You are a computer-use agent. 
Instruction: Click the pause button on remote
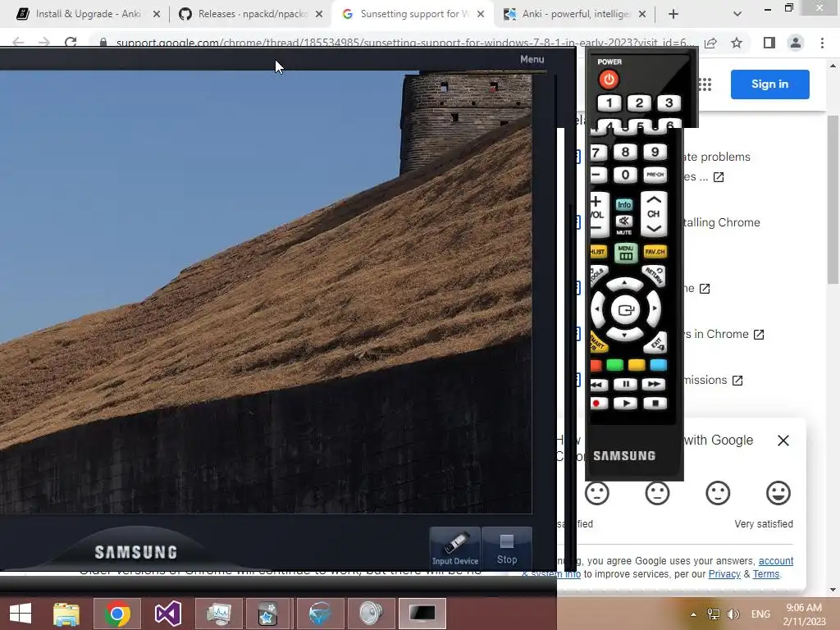625,384
